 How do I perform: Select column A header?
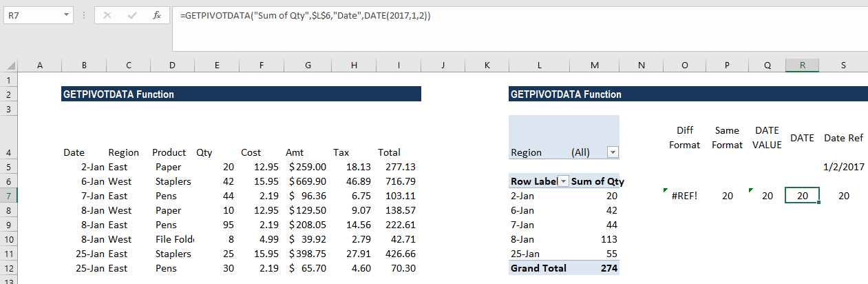point(39,65)
